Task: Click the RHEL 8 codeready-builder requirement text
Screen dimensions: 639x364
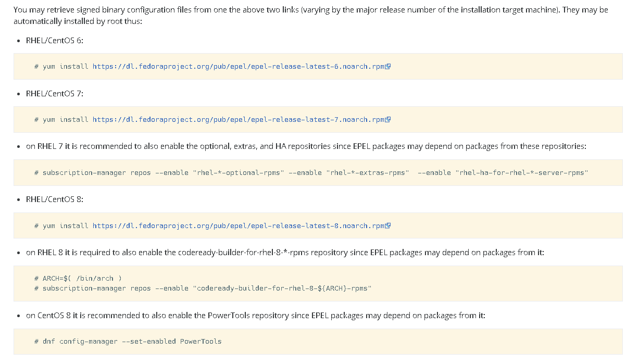Action: tap(285, 253)
